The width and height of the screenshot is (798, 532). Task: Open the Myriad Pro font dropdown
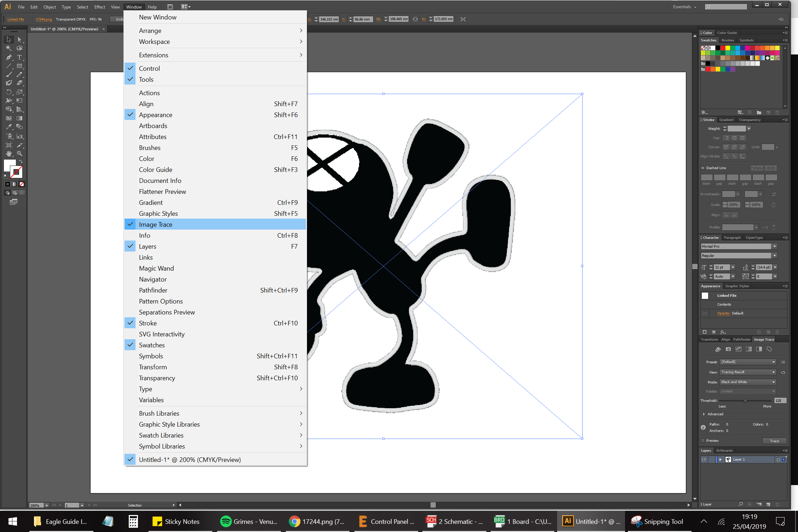coord(775,247)
